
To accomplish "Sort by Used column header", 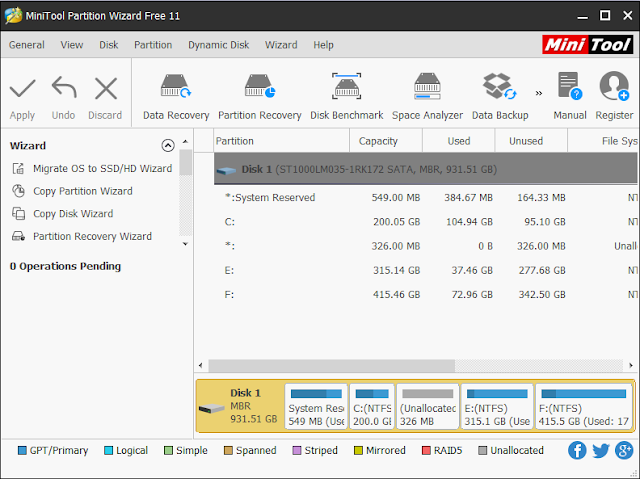I will point(459,141).
